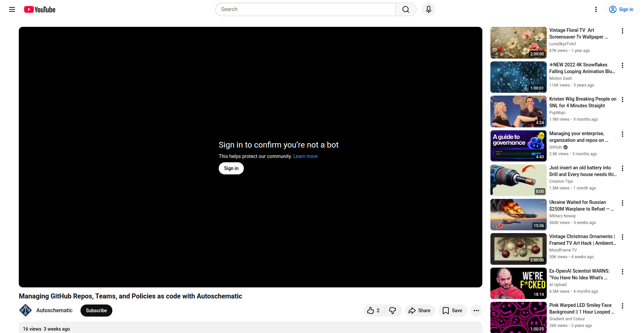Click '16 views 3 weeks ago' description text
644x333 pixels.
[x=46, y=329]
